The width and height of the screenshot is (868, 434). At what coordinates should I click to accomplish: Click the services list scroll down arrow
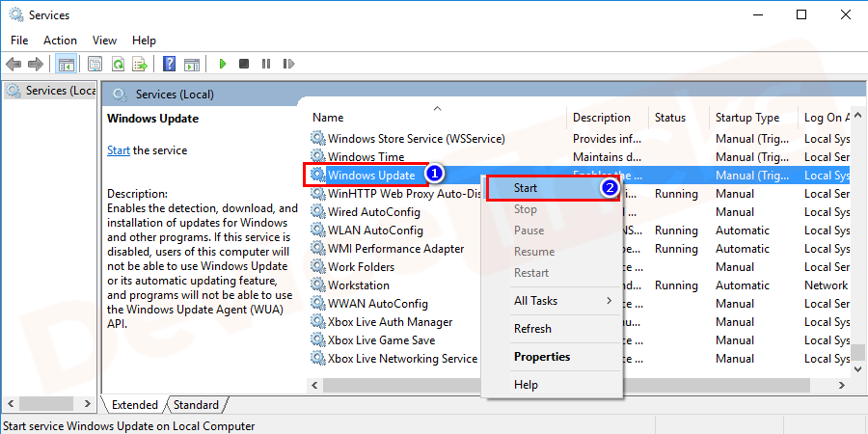point(857,368)
